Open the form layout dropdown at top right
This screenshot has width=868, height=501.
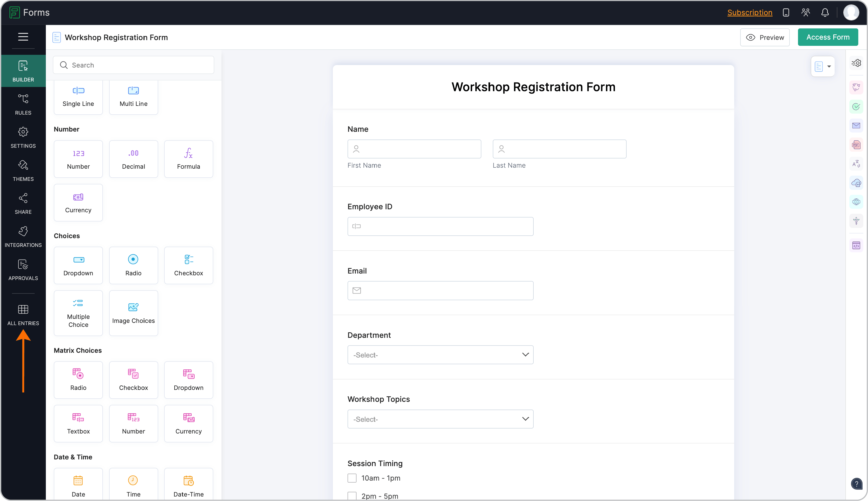coord(823,67)
